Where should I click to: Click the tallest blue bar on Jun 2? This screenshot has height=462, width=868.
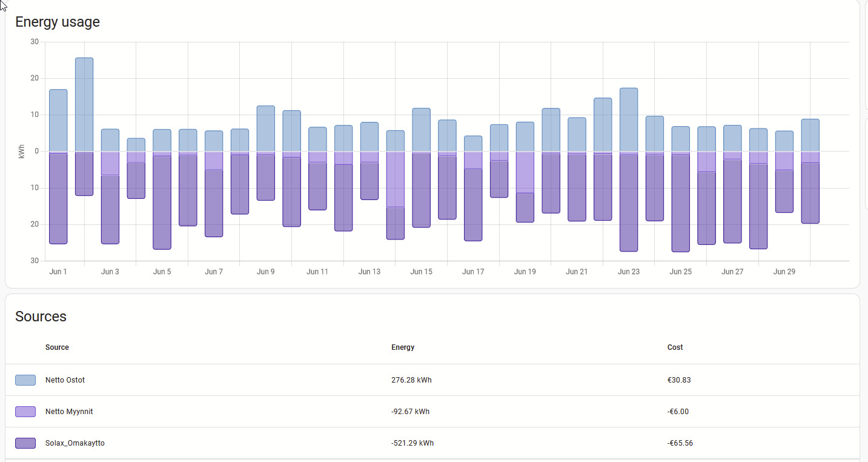(x=84, y=104)
